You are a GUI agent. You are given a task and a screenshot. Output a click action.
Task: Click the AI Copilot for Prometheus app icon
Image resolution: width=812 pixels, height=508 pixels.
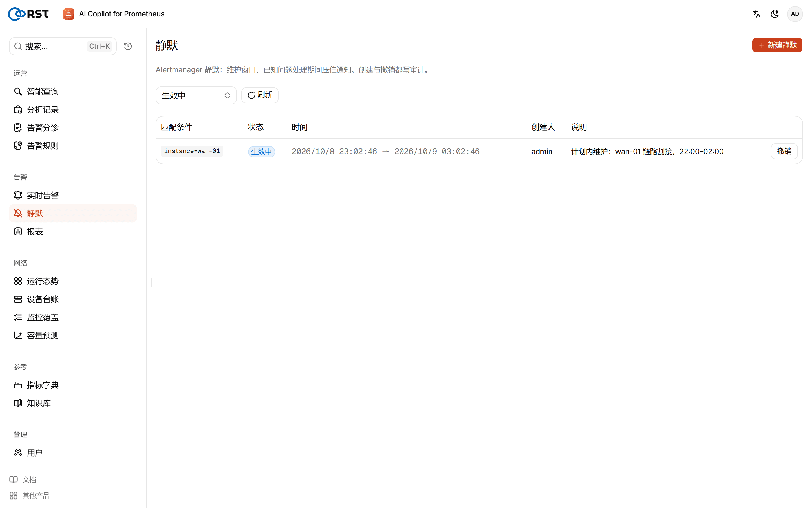point(69,14)
